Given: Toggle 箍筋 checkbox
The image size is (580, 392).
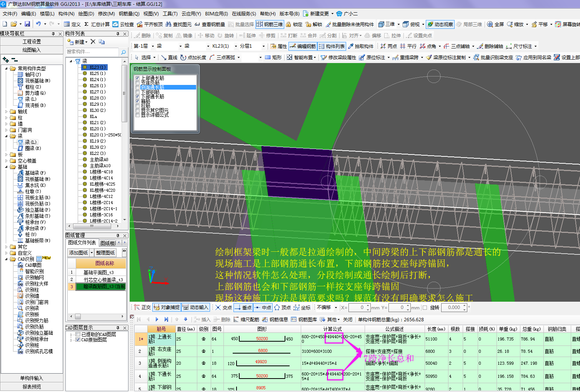Looking at the screenshot, I should [x=137, y=101].
